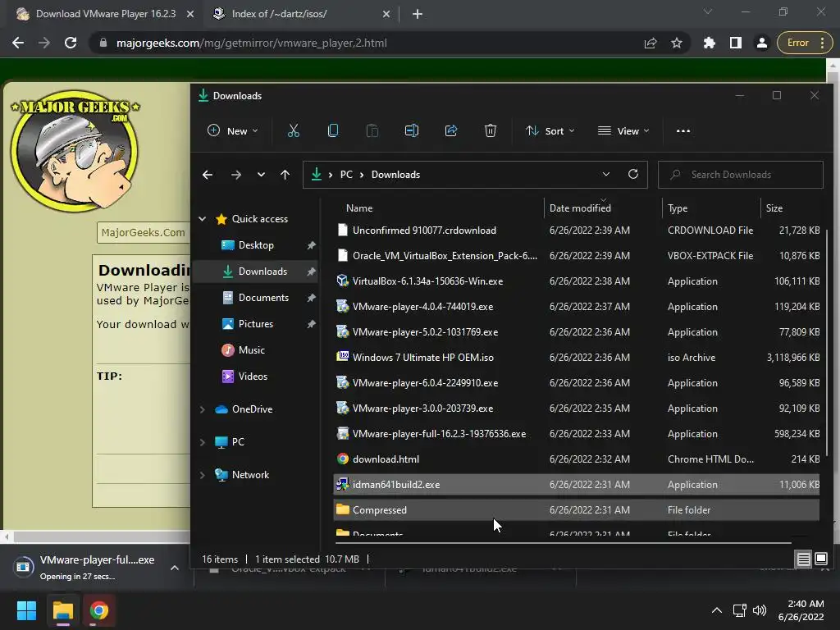Image resolution: width=840 pixels, height=630 pixels.
Task: Open options arrow for VMware-player download
Action: (174, 568)
